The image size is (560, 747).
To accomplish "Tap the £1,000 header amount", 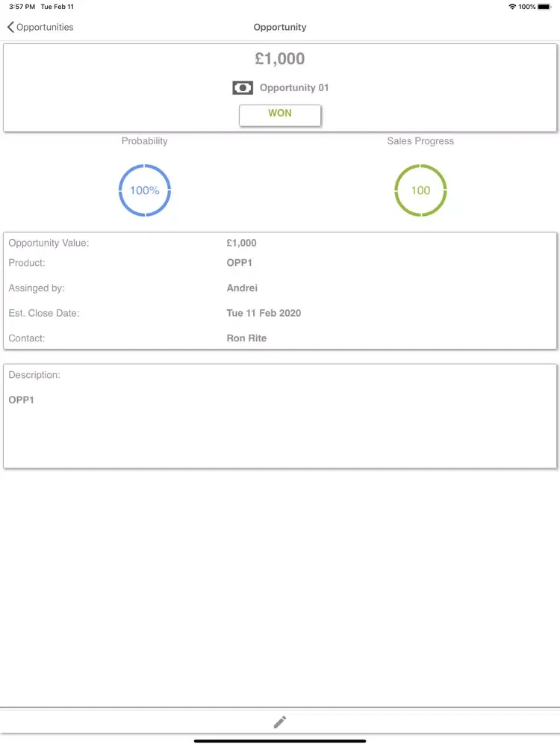I will [x=280, y=58].
